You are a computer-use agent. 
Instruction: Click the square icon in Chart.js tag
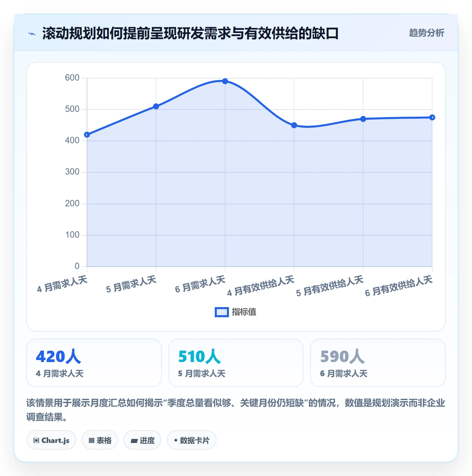36,441
